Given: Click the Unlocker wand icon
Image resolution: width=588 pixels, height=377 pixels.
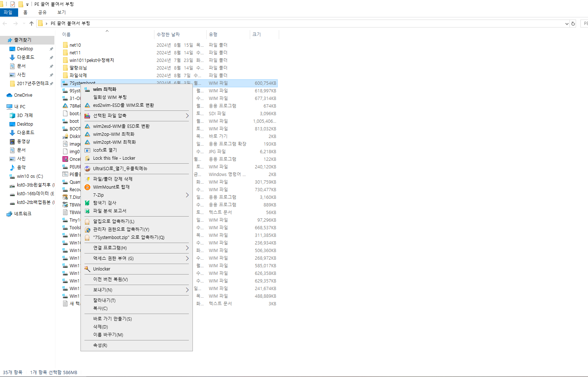Looking at the screenshot, I should [x=87, y=269].
